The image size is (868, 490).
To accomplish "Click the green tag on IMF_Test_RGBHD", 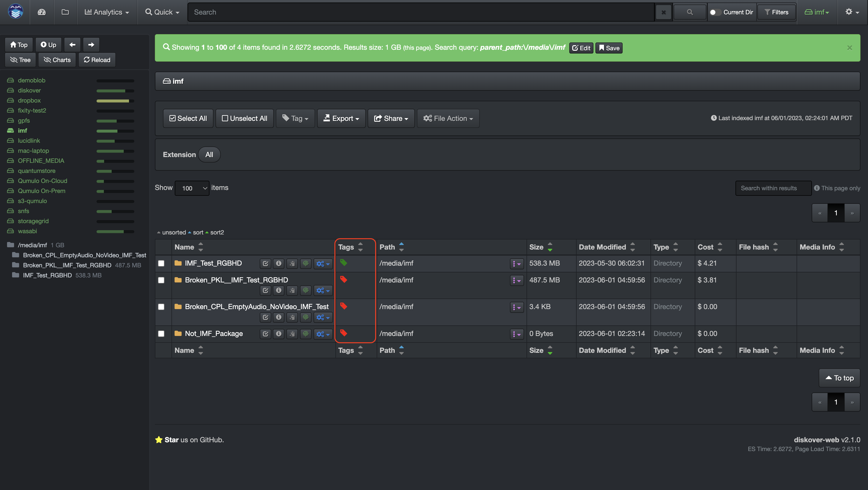I will point(343,263).
